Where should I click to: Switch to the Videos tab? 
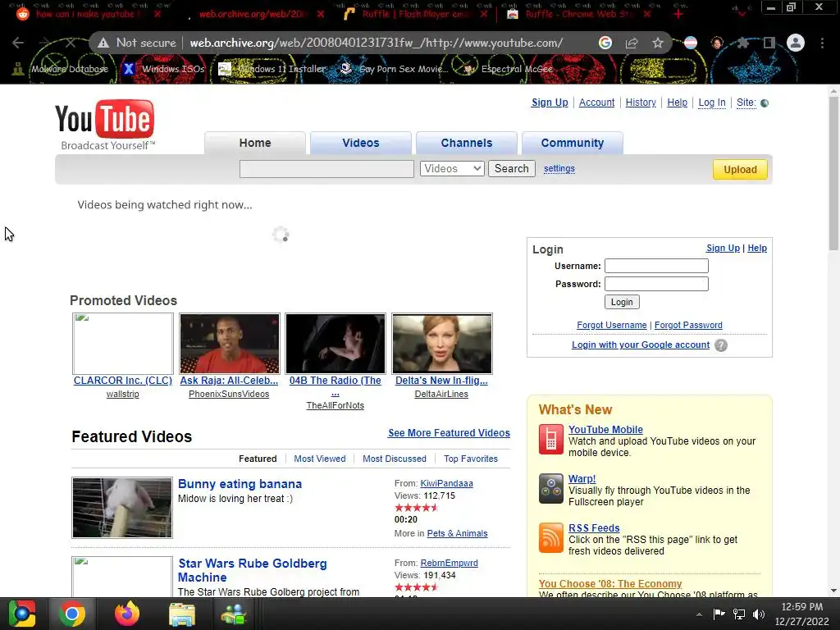tap(361, 143)
